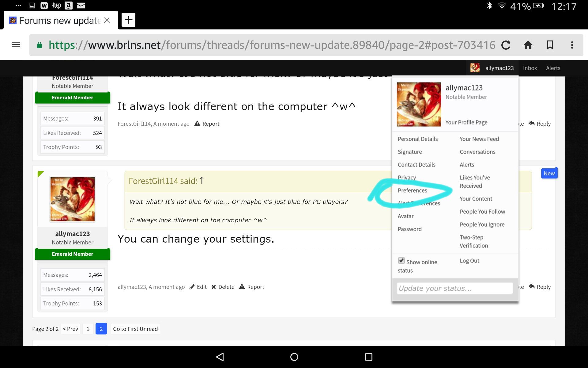This screenshot has height=368, width=588.
Task: Go to browser home page icon
Action: (x=528, y=45)
